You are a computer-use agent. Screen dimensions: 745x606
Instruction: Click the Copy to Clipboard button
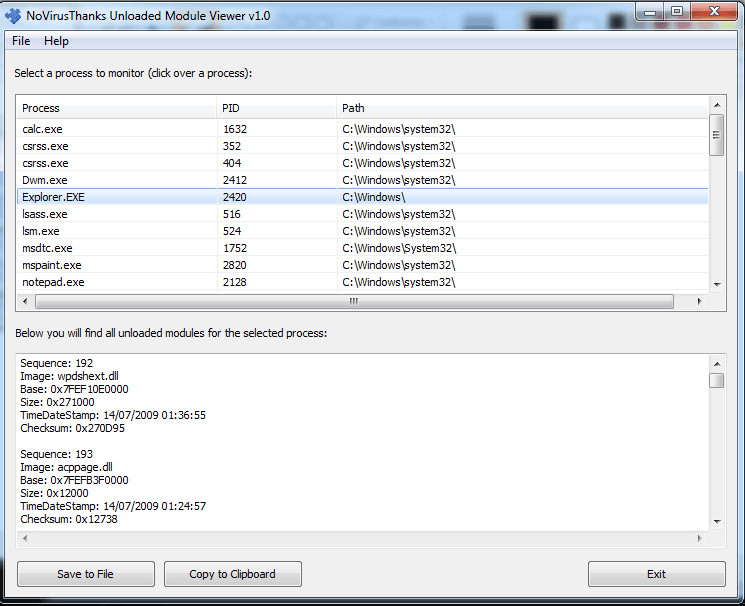click(233, 574)
